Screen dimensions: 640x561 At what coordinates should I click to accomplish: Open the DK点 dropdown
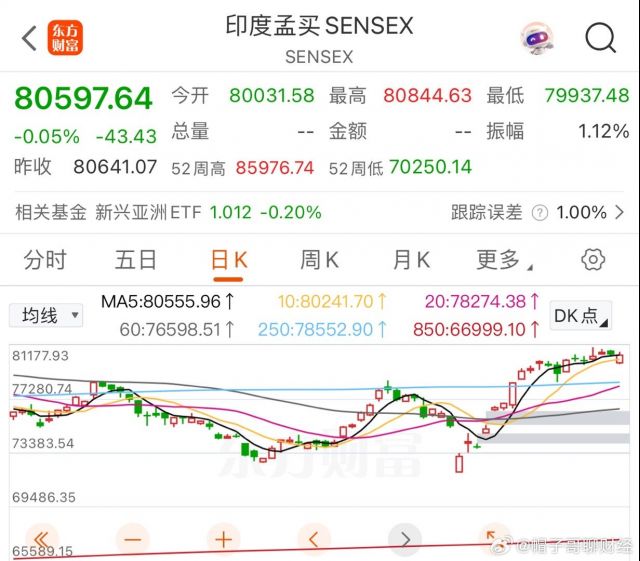click(581, 316)
